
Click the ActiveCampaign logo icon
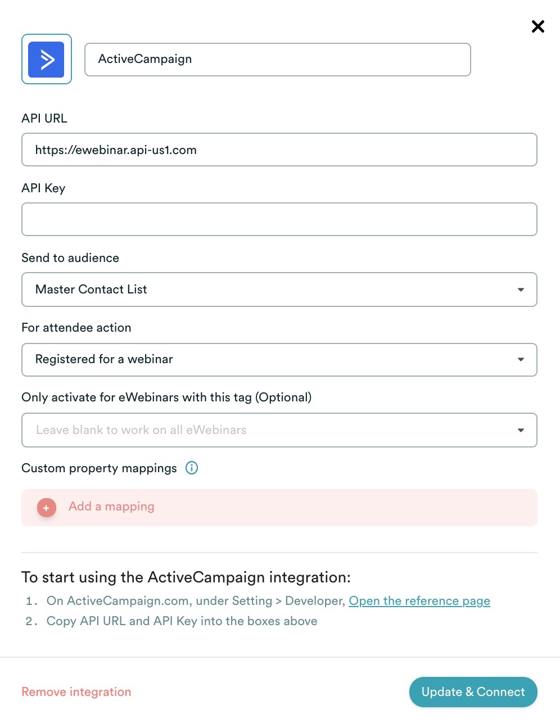47,59
